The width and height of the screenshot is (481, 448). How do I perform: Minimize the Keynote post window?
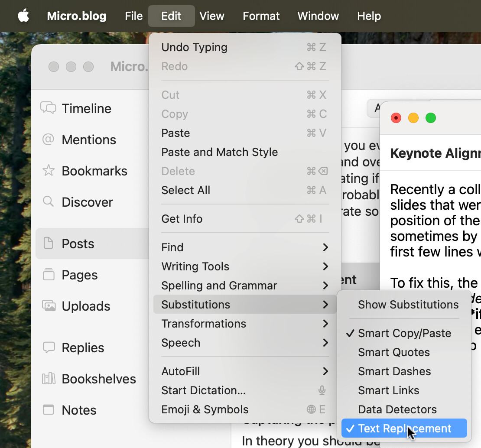tap(413, 118)
